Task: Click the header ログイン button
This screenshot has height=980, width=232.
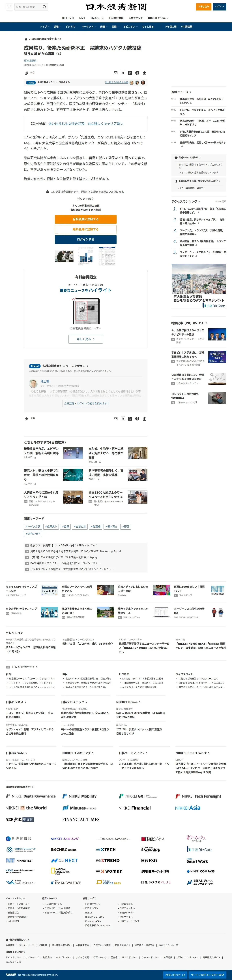Action: tap(220, 7)
